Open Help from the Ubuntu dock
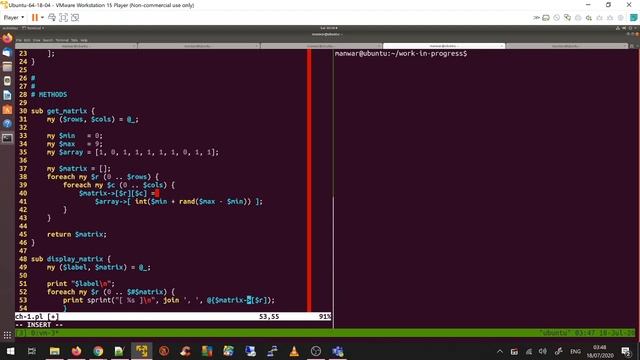 [7, 124]
